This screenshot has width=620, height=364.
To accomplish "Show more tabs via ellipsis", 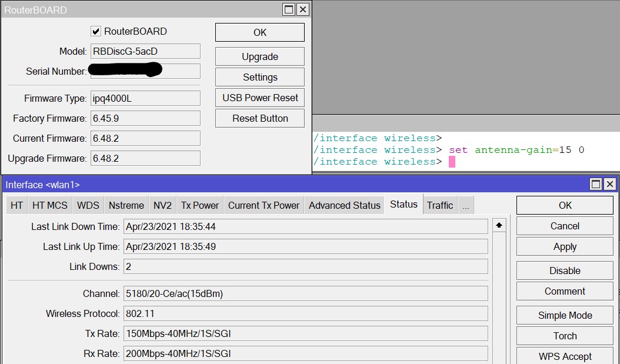I will coord(466,205).
